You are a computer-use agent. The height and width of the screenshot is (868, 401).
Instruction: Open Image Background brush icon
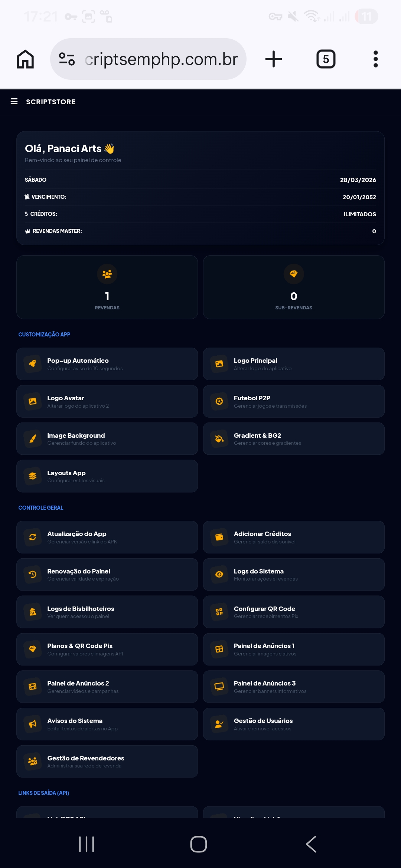pyautogui.click(x=33, y=439)
